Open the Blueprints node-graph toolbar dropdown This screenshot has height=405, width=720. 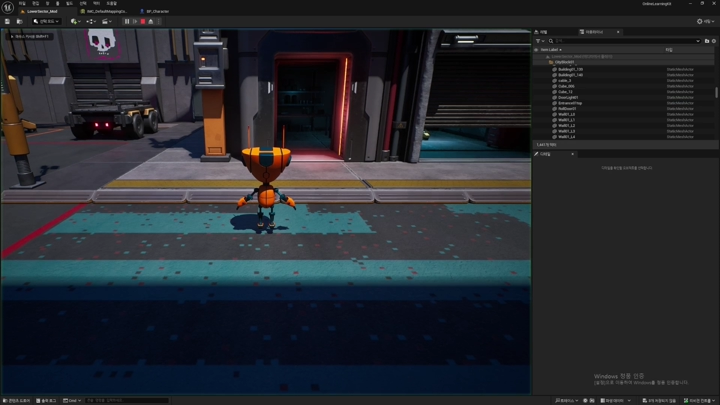[91, 22]
